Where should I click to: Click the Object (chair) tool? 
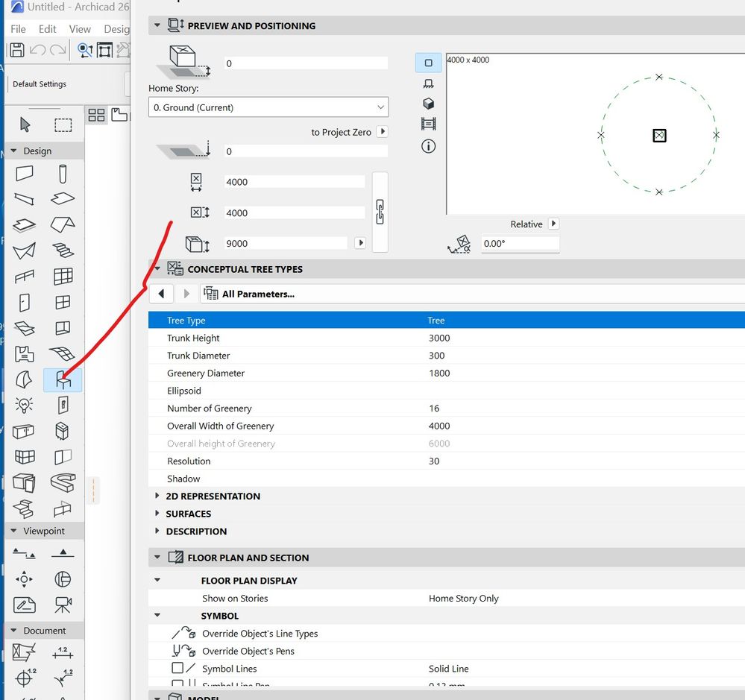(63, 380)
